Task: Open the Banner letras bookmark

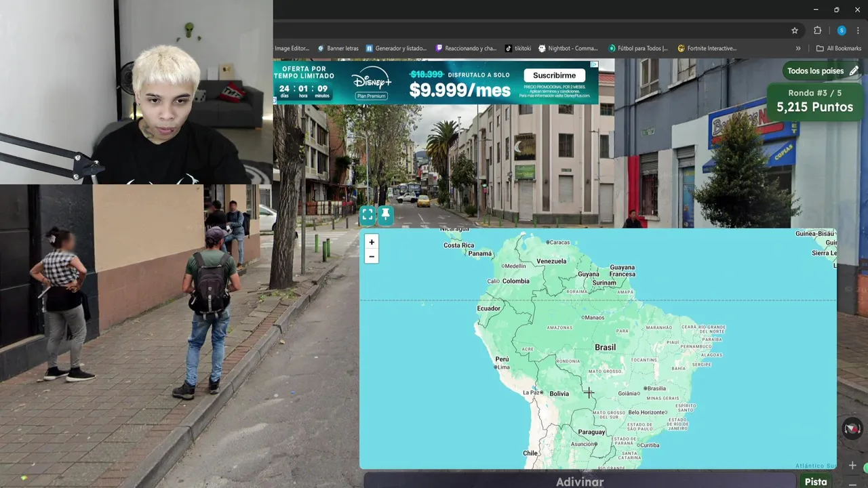Action: (x=338, y=48)
